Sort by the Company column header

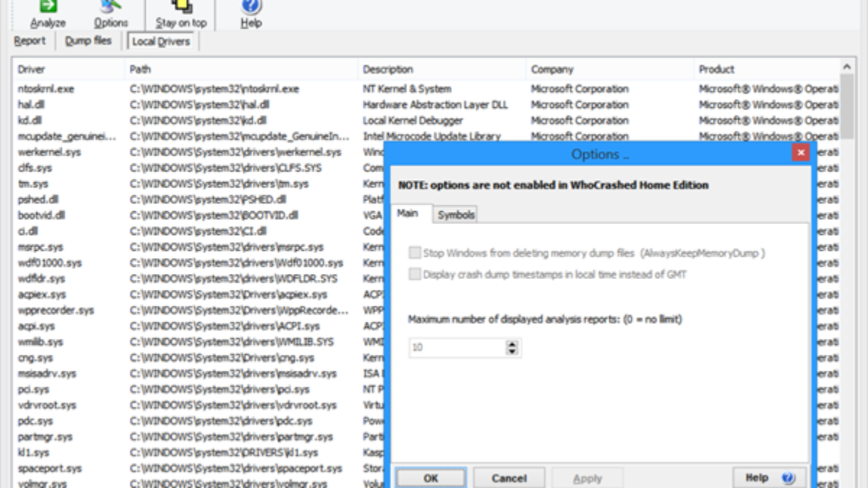(610, 69)
